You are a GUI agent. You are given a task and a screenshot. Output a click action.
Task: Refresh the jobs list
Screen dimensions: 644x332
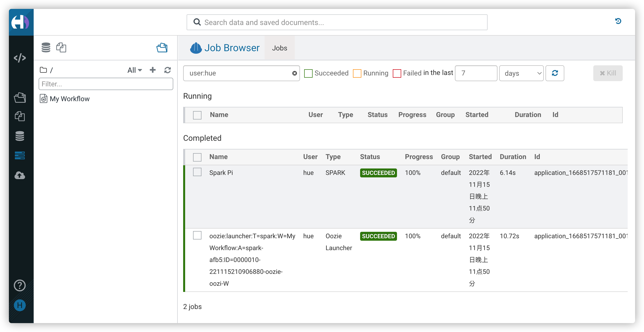coord(555,73)
